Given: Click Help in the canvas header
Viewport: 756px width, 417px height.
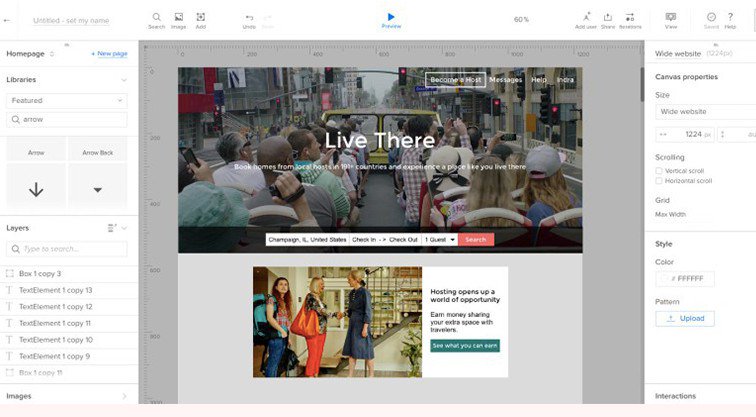Looking at the screenshot, I should click(x=539, y=80).
